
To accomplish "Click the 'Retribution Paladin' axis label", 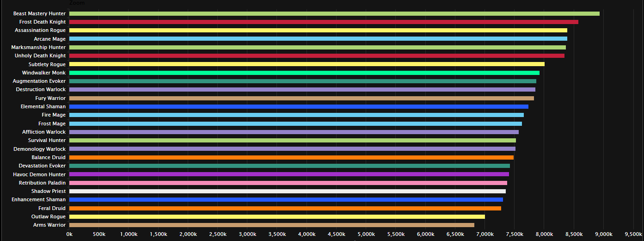I will coord(43,183).
